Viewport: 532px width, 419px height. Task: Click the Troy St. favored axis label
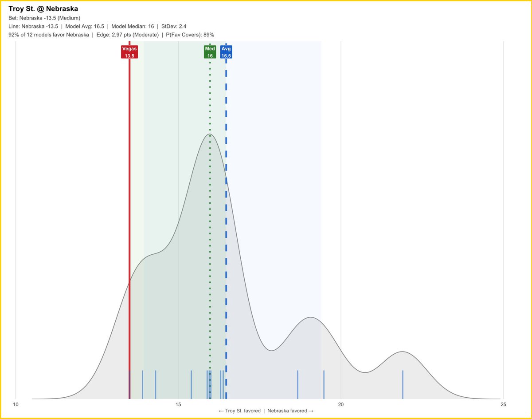click(x=239, y=411)
